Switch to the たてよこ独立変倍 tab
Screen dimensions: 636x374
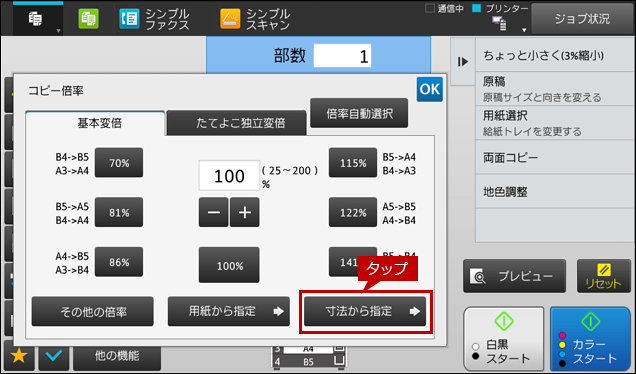point(236,123)
